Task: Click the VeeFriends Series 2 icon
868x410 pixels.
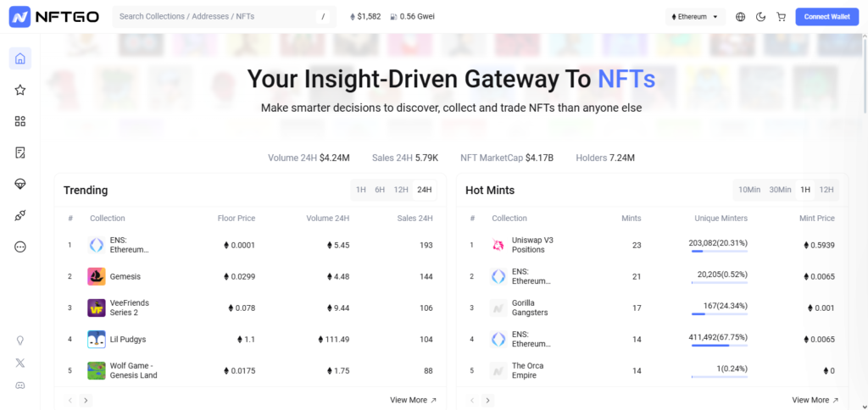Action: (97, 307)
